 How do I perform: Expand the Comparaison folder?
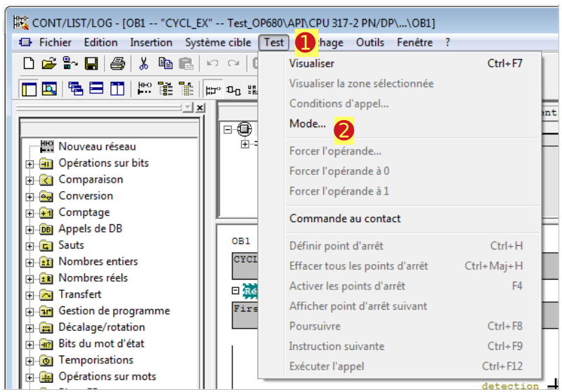[30, 181]
